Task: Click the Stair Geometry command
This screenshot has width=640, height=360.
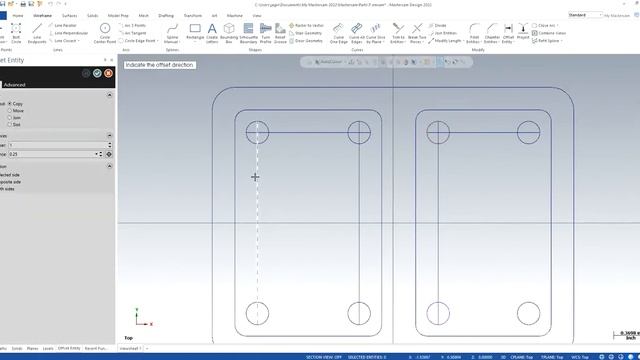Action: 305,33
